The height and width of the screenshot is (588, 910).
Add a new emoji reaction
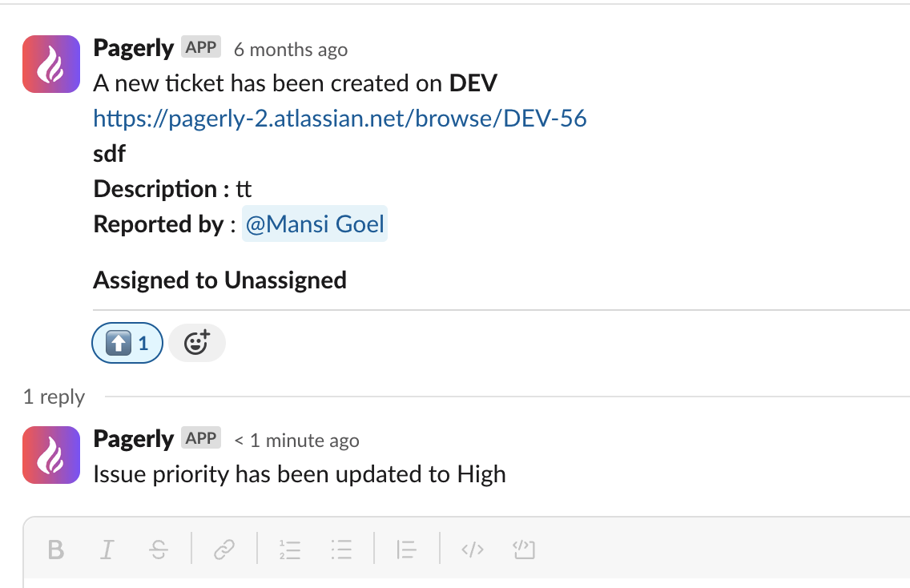point(197,343)
